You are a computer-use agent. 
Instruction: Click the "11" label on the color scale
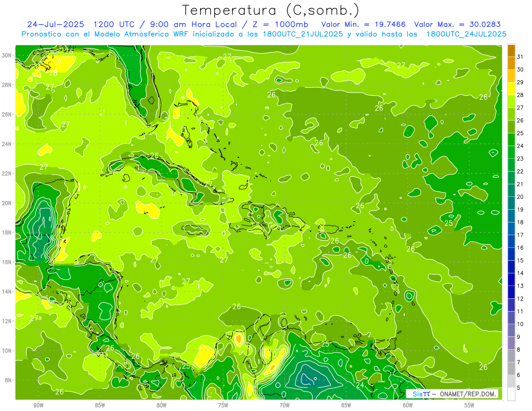point(520,312)
